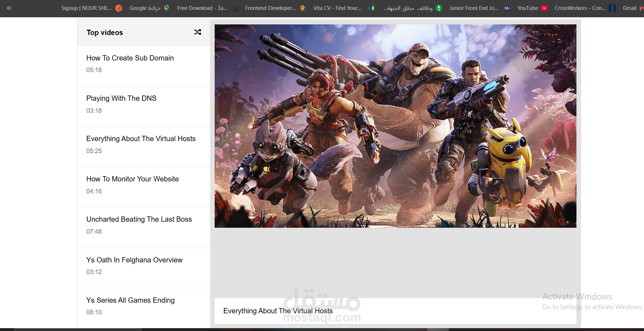This screenshot has height=331, width=644.
Task: Play How To Create Sub Domain video
Action: click(x=144, y=66)
